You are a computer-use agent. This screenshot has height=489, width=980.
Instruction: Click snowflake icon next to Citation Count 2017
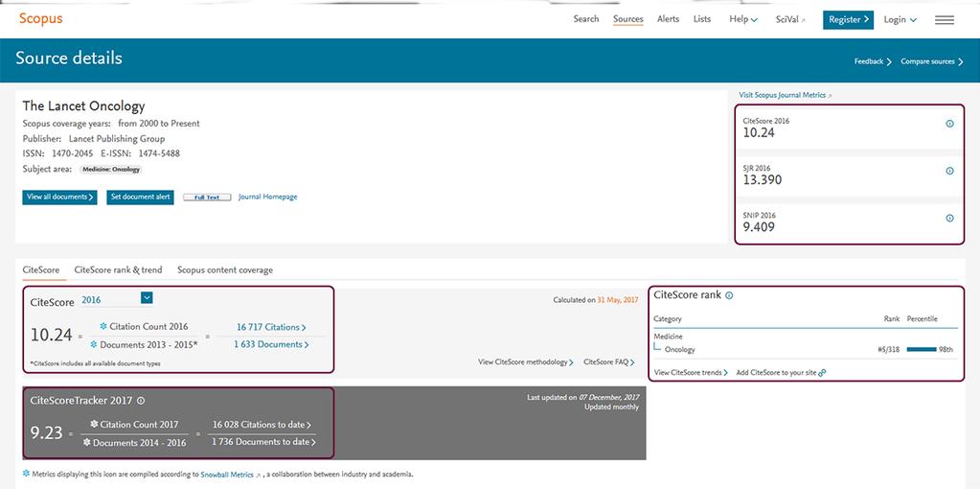[x=94, y=424]
